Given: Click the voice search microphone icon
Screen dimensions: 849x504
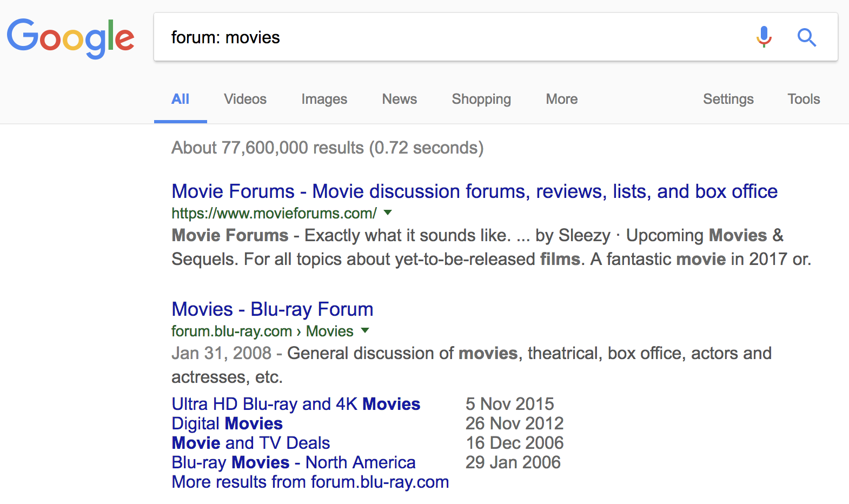Looking at the screenshot, I should coord(764,37).
